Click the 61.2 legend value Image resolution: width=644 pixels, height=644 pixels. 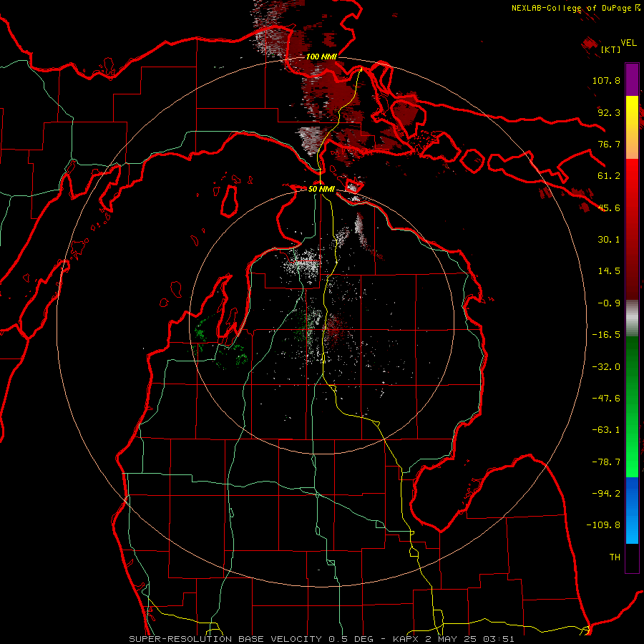coord(609,176)
